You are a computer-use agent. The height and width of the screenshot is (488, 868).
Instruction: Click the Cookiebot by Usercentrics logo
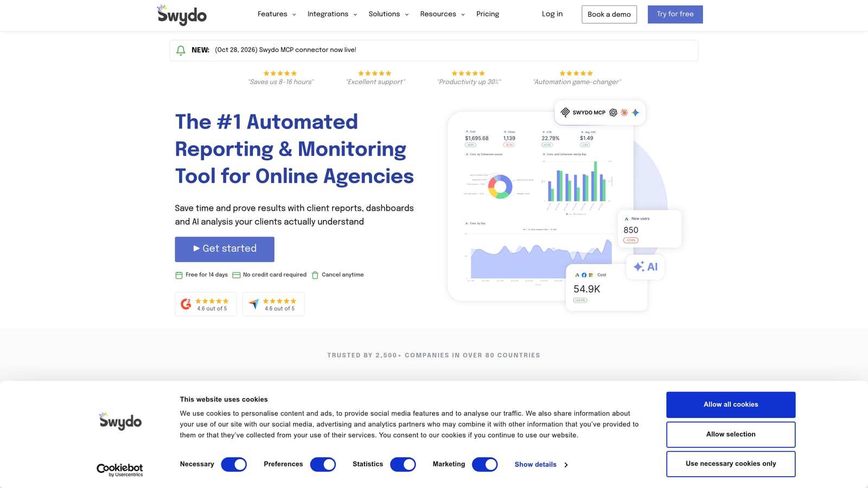click(x=120, y=470)
